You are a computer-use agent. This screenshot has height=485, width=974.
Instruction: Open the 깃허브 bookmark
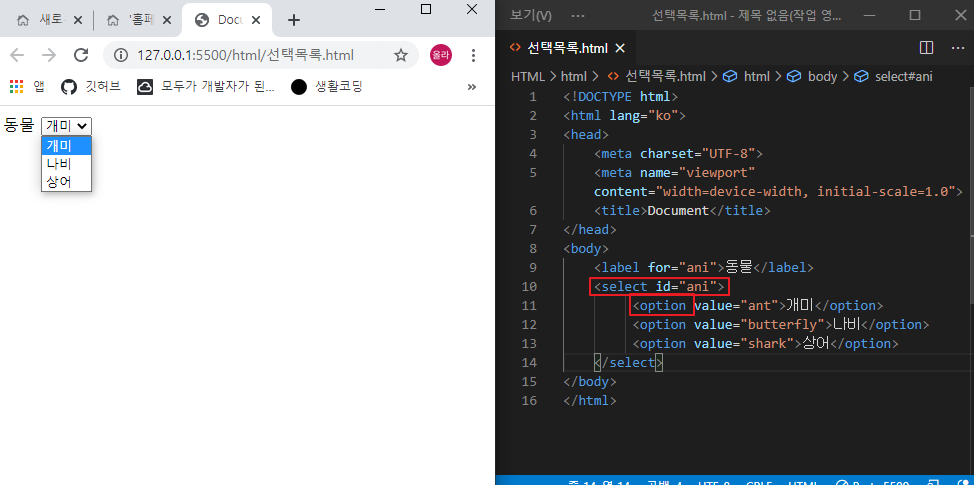[91, 87]
